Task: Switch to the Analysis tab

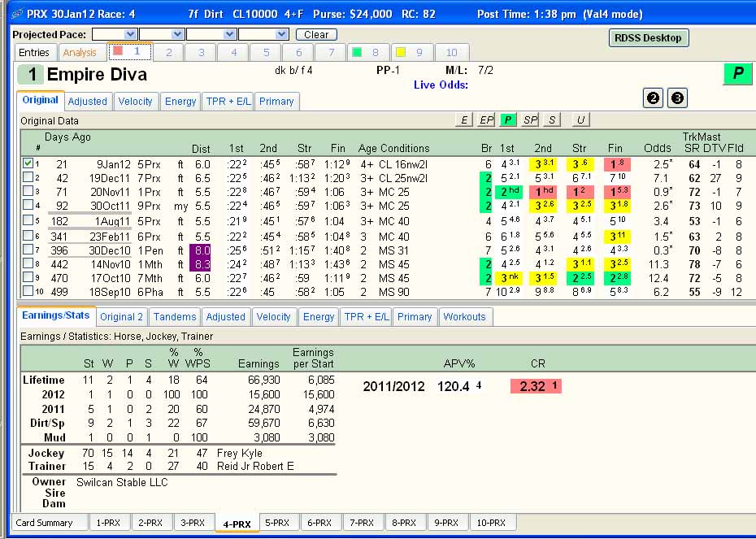Action: (x=80, y=53)
